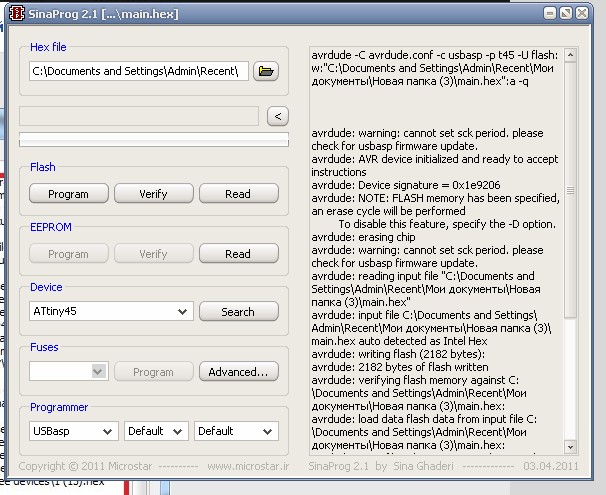Image resolution: width=606 pixels, height=495 pixels.
Task: Click the progress bar below status field
Action: [154, 139]
